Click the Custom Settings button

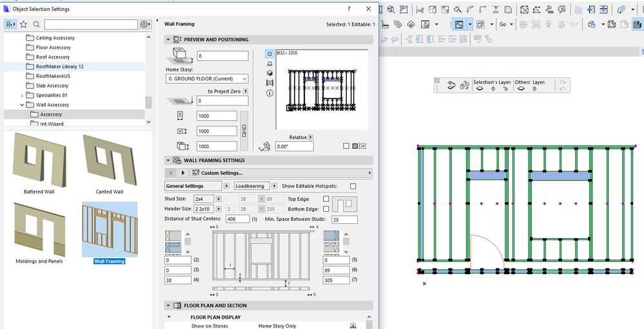[221, 173]
